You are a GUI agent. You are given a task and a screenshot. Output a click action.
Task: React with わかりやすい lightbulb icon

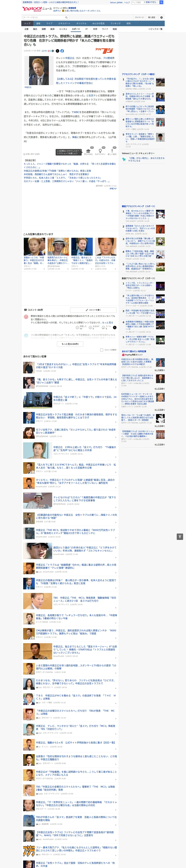pos(100,151)
